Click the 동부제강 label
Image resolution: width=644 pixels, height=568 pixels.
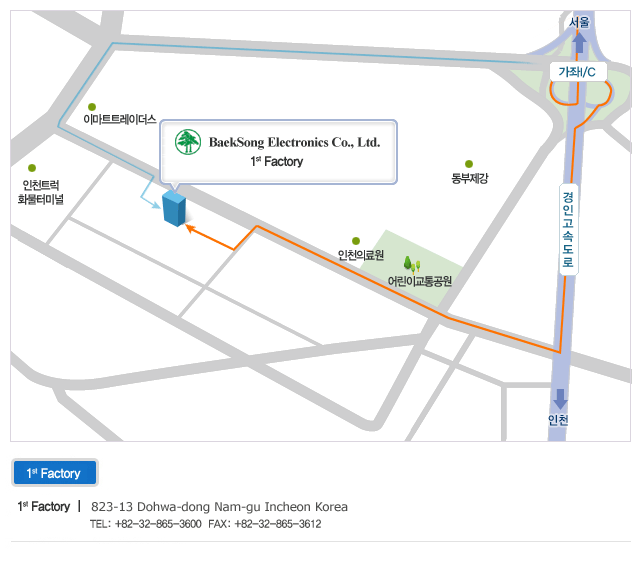[470, 178]
